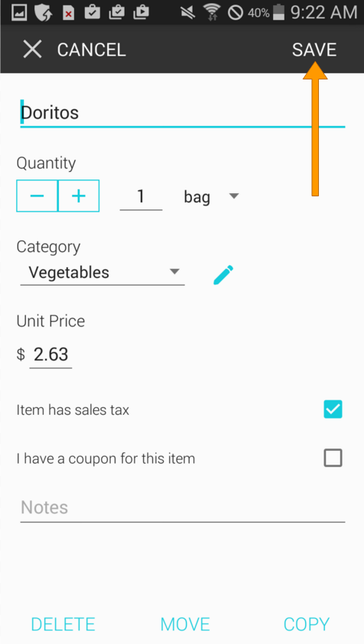Tap MOVE at the bottom
The width and height of the screenshot is (364, 644).
point(185,624)
